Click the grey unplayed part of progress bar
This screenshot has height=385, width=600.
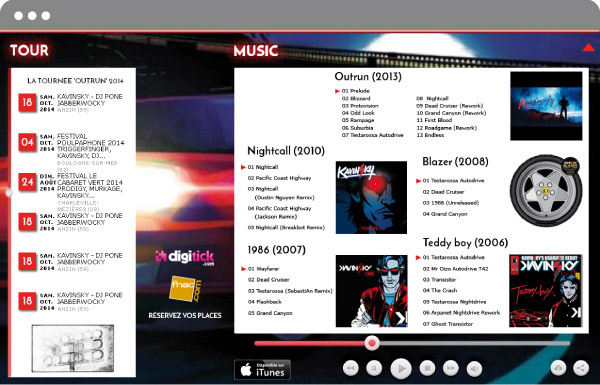coord(474,343)
